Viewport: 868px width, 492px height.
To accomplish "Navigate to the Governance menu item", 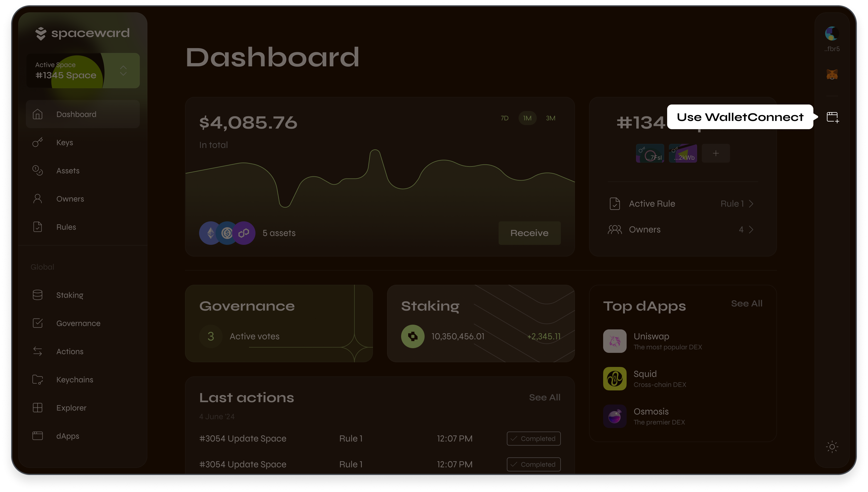I will coord(78,323).
